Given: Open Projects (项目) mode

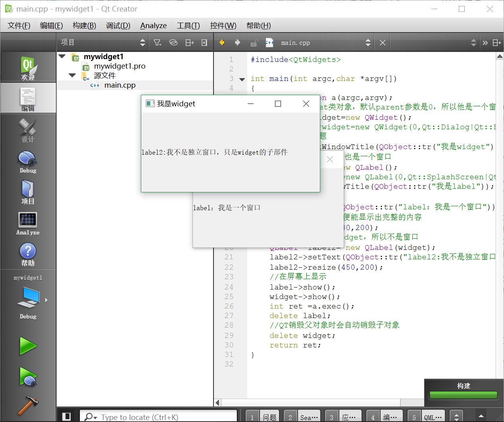Looking at the screenshot, I should [28, 192].
